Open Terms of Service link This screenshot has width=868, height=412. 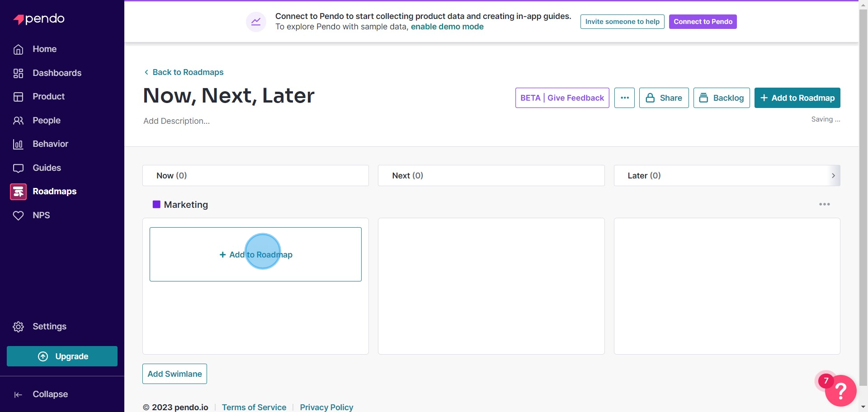(254, 407)
